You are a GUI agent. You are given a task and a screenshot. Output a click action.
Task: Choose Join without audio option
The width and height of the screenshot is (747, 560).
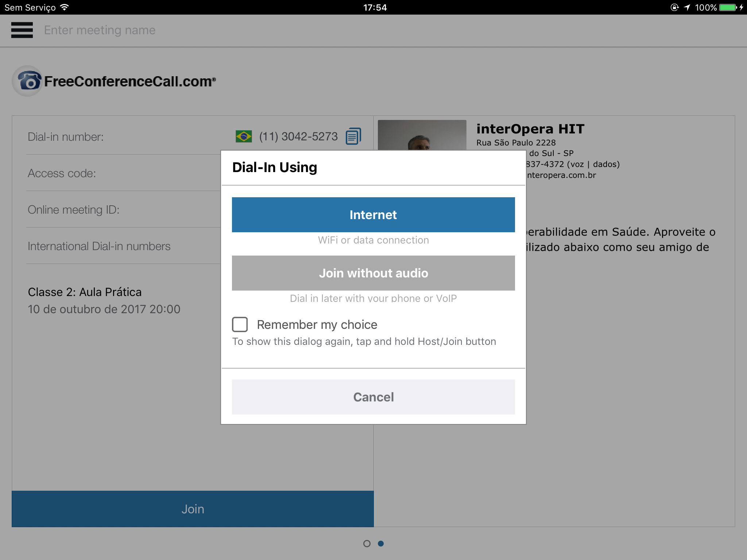point(373,273)
